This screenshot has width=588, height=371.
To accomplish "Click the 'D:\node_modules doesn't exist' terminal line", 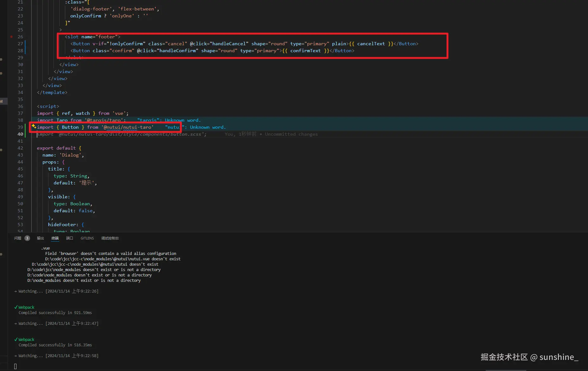I will tap(84, 280).
